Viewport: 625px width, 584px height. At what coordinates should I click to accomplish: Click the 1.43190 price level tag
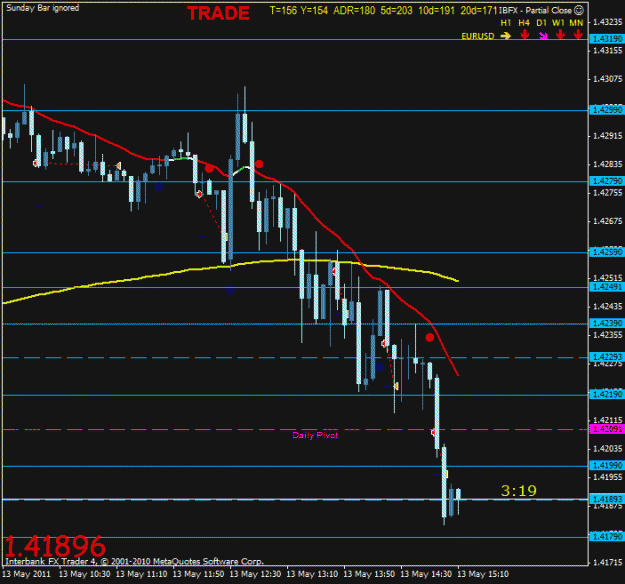607,39
